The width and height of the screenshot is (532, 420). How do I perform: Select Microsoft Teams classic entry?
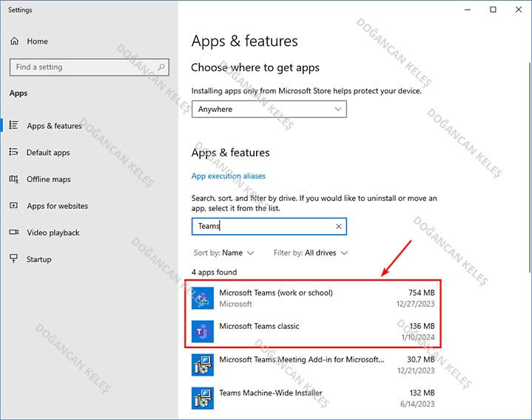tap(313, 331)
